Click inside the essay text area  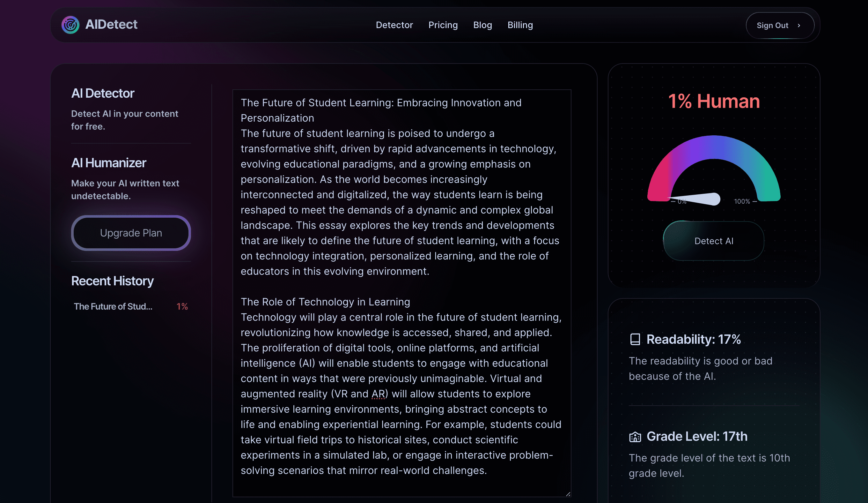click(x=401, y=293)
